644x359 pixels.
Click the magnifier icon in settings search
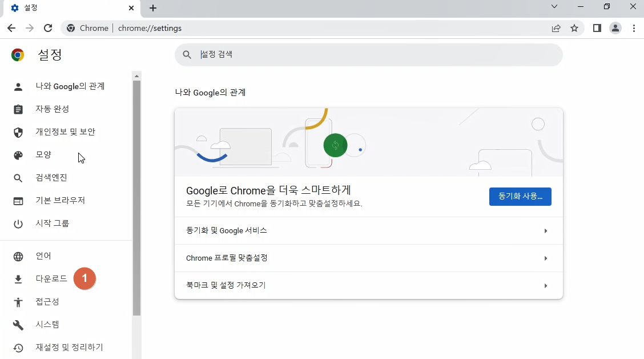pos(187,54)
